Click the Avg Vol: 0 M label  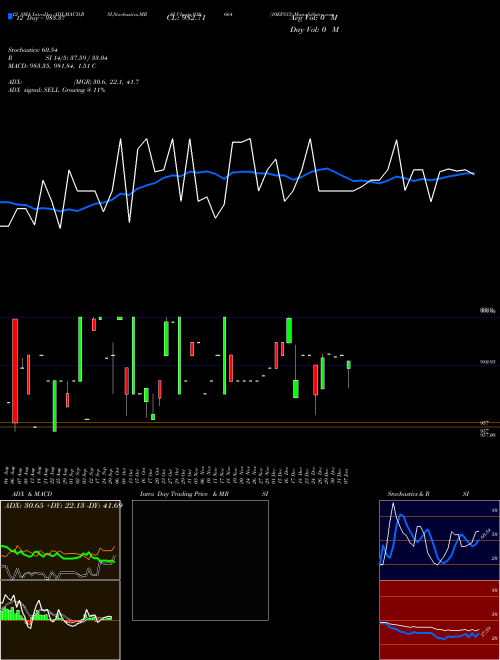(314, 18)
